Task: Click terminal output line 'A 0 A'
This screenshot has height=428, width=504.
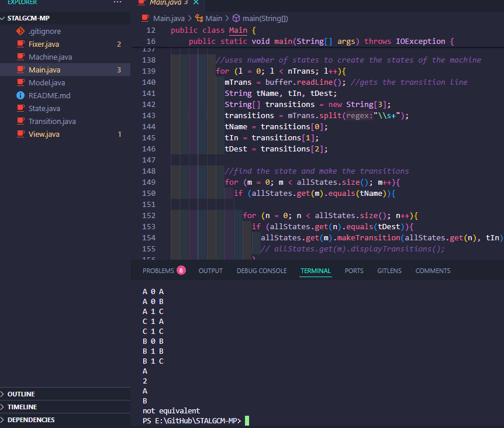Action: (153, 291)
